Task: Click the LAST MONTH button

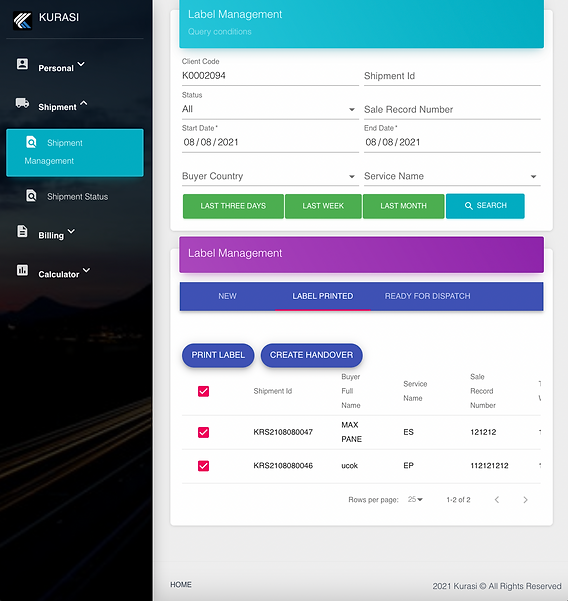Action: click(x=403, y=206)
